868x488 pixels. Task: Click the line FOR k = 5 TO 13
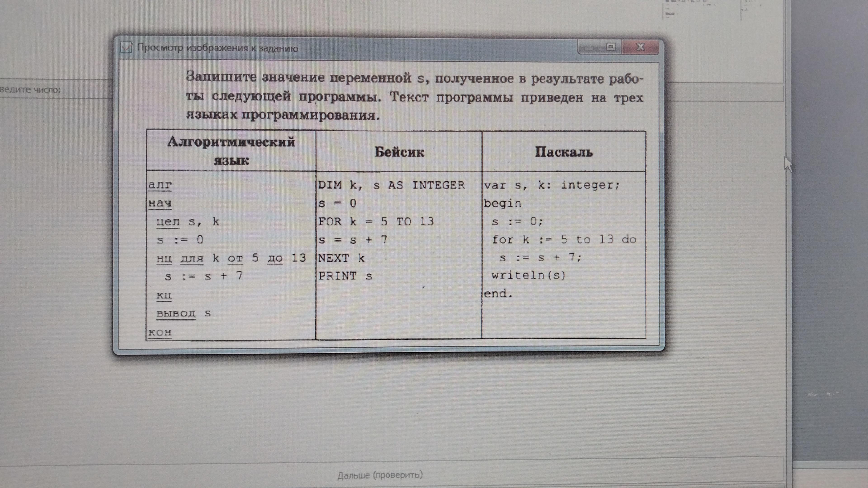click(376, 222)
